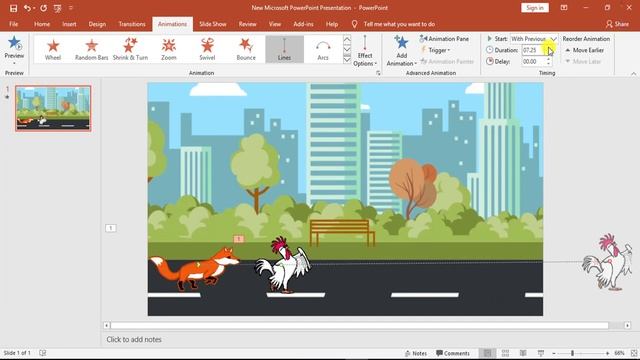Viewport: 640px width, 360px height.
Task: Click the zoom out minus button
Action: 554,353
